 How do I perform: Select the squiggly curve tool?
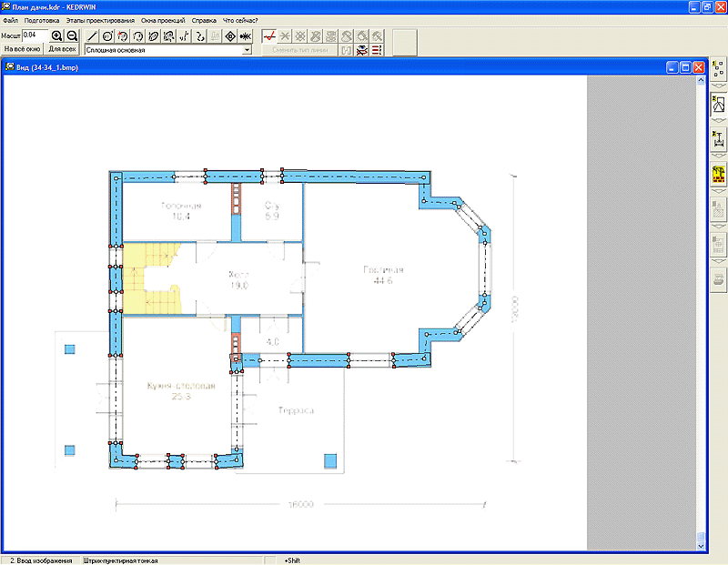click(x=199, y=36)
